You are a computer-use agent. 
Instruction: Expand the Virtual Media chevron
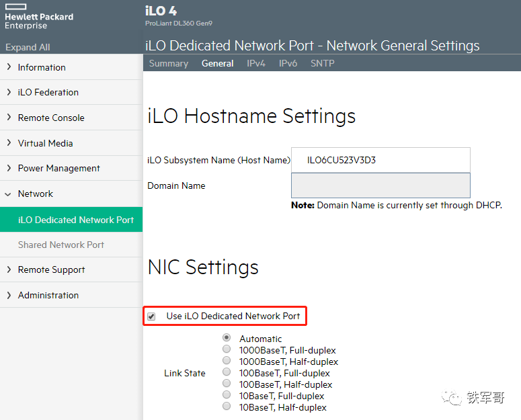[x=9, y=143]
